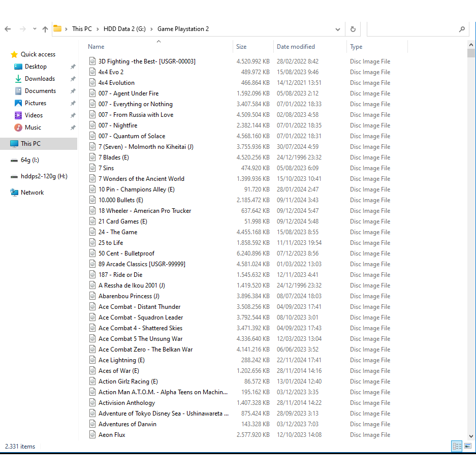Open Desktop in navigation pane
This screenshot has width=476, height=476.
[36, 67]
